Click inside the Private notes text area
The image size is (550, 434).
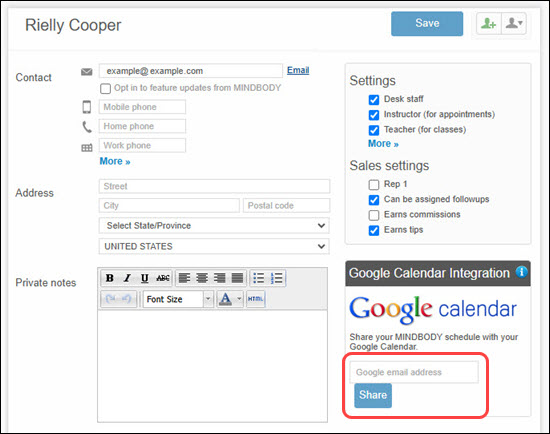[x=213, y=366]
